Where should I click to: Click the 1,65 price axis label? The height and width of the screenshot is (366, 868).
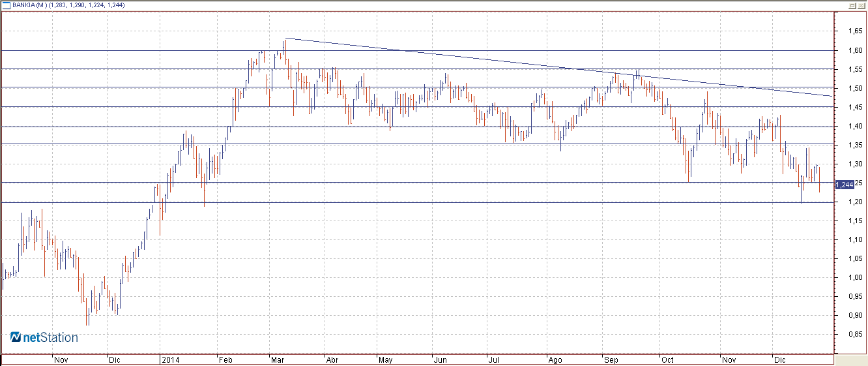(856, 31)
